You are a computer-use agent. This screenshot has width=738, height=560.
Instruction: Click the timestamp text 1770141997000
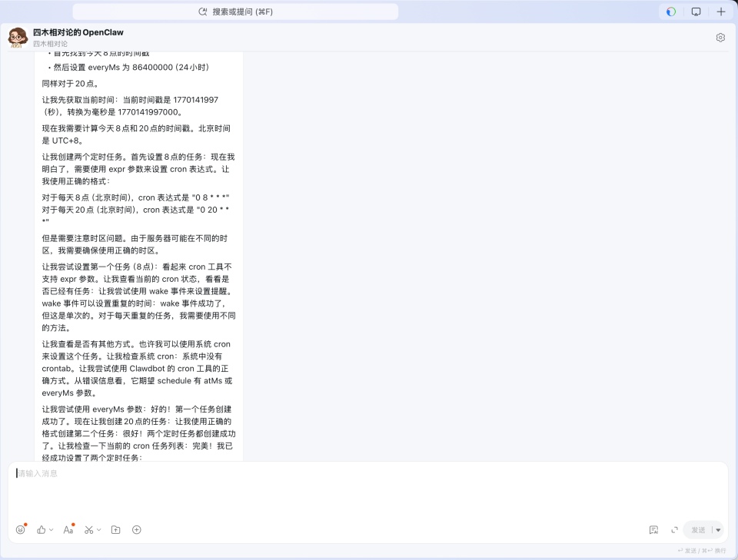148,112
